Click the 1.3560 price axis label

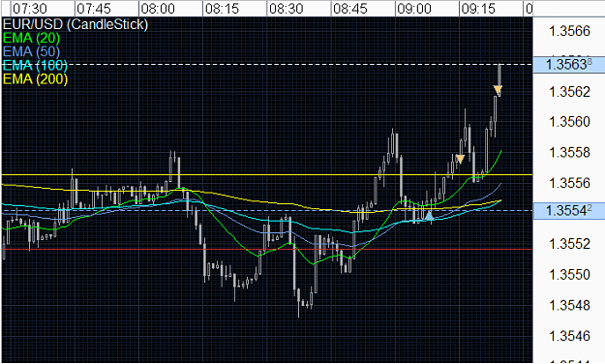tap(569, 122)
